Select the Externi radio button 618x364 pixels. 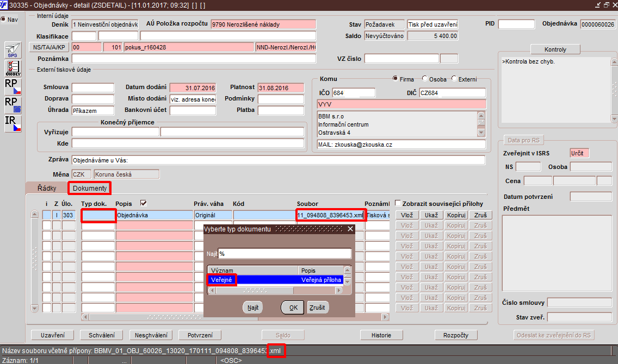click(x=454, y=78)
